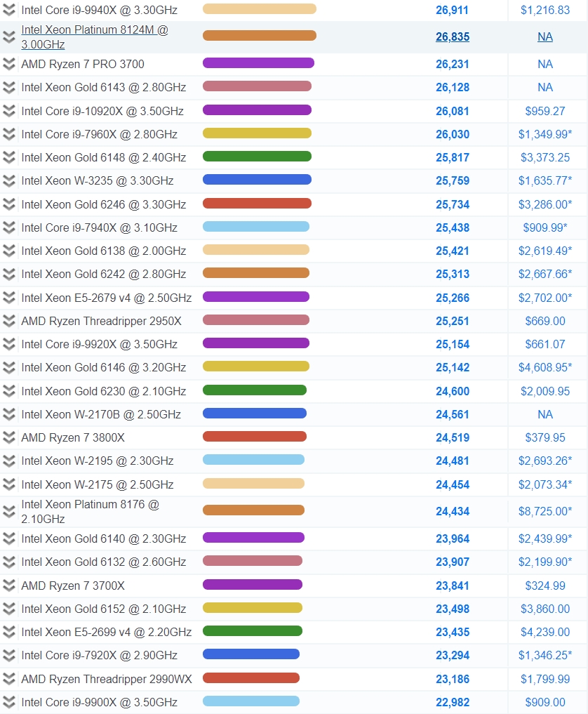Click the $8,725.00* price link
Viewport: 588px width, 714px height.
coord(545,511)
